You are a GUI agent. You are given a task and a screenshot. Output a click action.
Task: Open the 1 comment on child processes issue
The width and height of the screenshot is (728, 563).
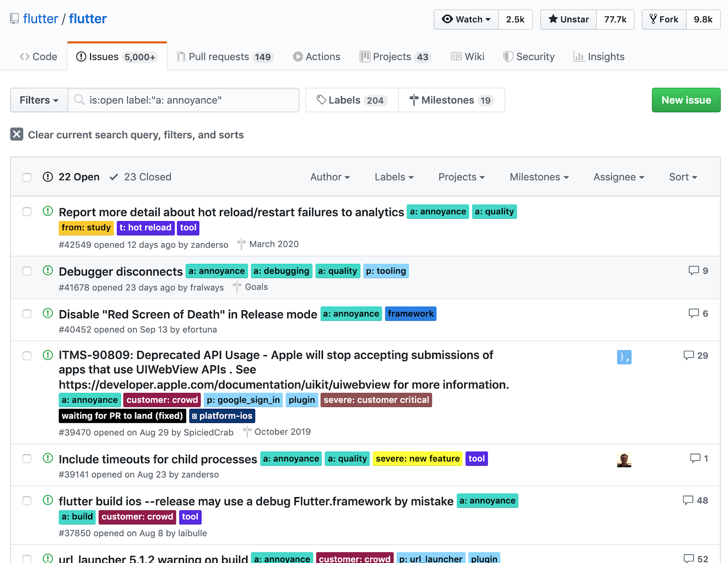point(699,458)
